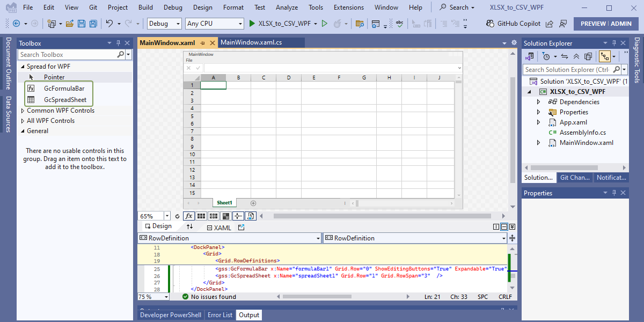Viewport: 644px width, 322px height.
Task: Open the Git Changes tab
Action: pyautogui.click(x=574, y=178)
